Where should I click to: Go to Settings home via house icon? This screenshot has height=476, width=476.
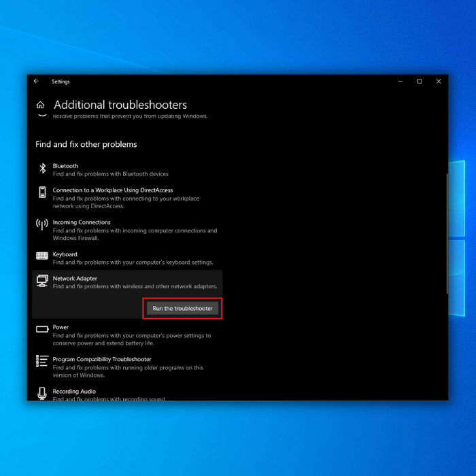tap(40, 105)
